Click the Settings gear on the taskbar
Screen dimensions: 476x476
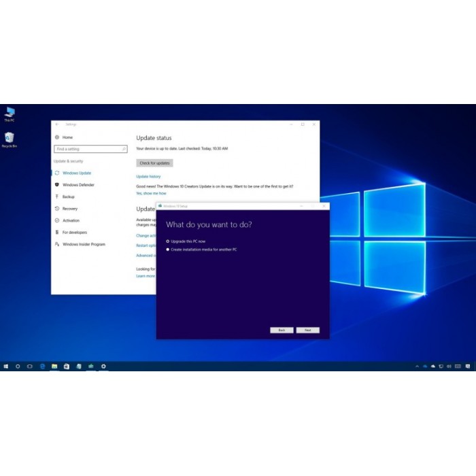[x=103, y=367]
